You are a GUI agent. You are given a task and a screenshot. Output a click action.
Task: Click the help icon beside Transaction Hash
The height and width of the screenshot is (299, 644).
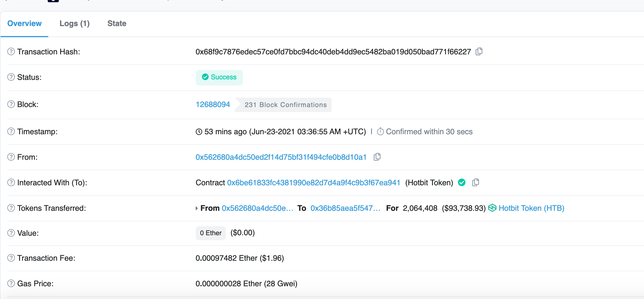(11, 52)
